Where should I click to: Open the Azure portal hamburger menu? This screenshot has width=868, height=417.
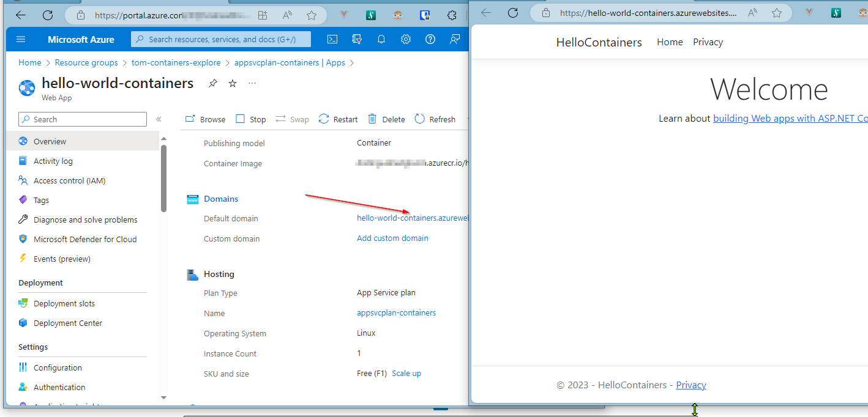pyautogui.click(x=21, y=39)
